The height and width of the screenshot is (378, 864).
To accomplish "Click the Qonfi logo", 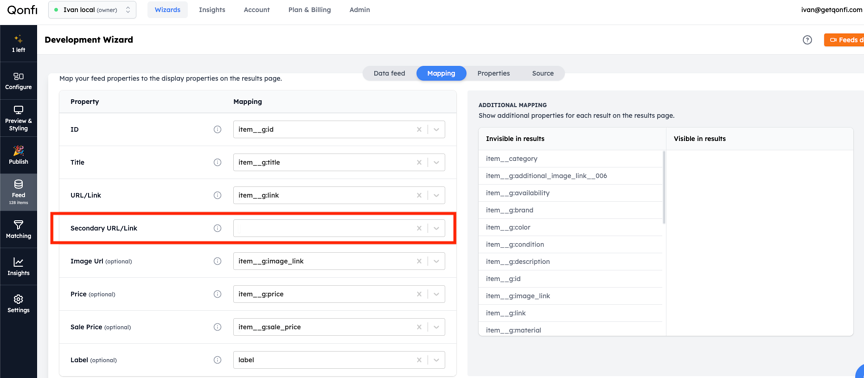I will 22,10.
